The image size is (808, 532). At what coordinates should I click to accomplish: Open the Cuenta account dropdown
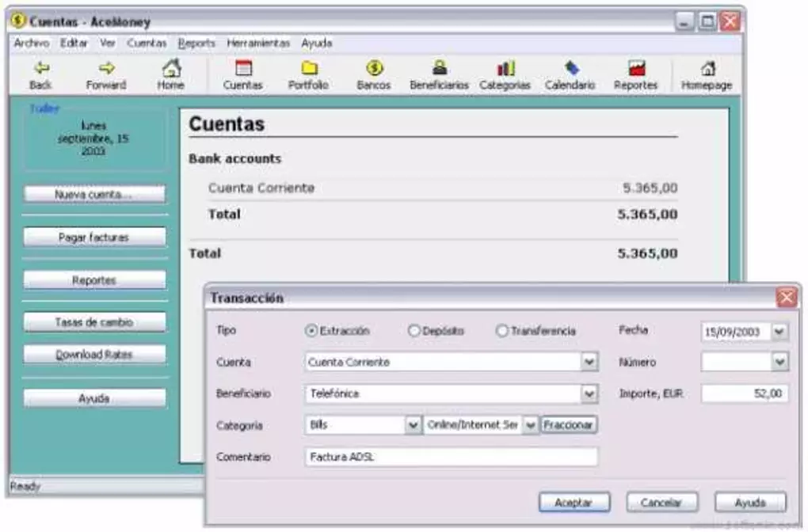point(589,362)
